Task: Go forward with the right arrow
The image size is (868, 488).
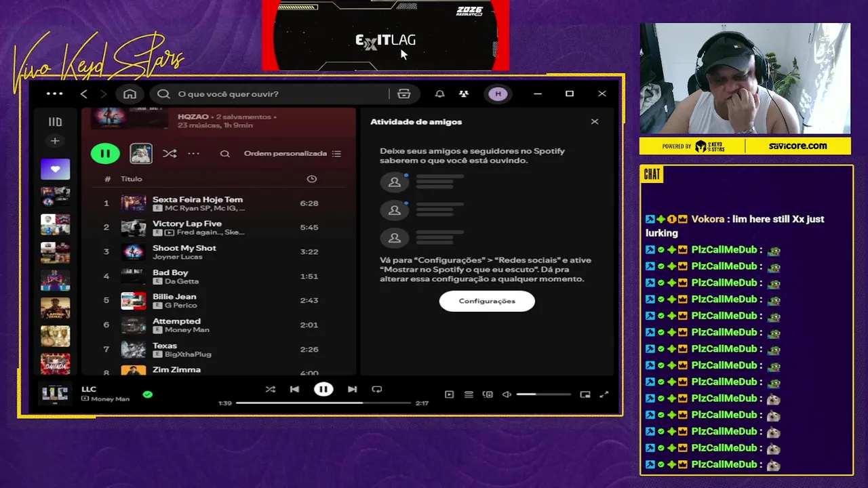Action: pyautogui.click(x=104, y=94)
